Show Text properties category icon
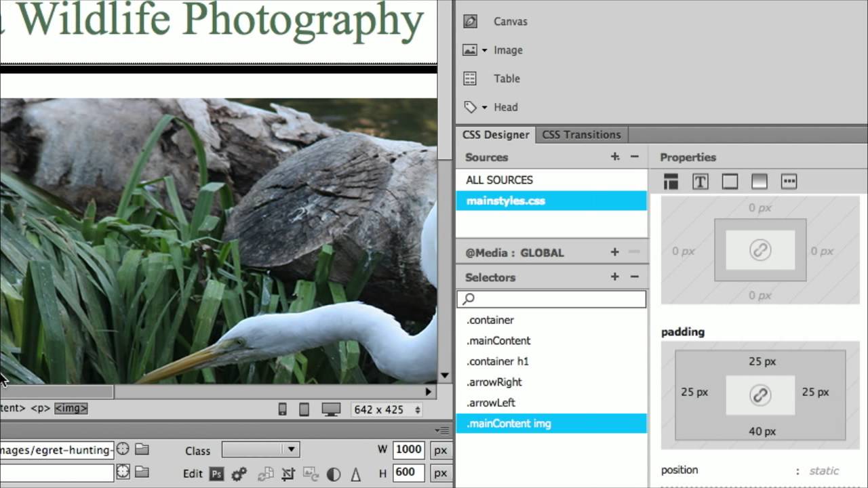Screen dimensions: 868x488 700,182
